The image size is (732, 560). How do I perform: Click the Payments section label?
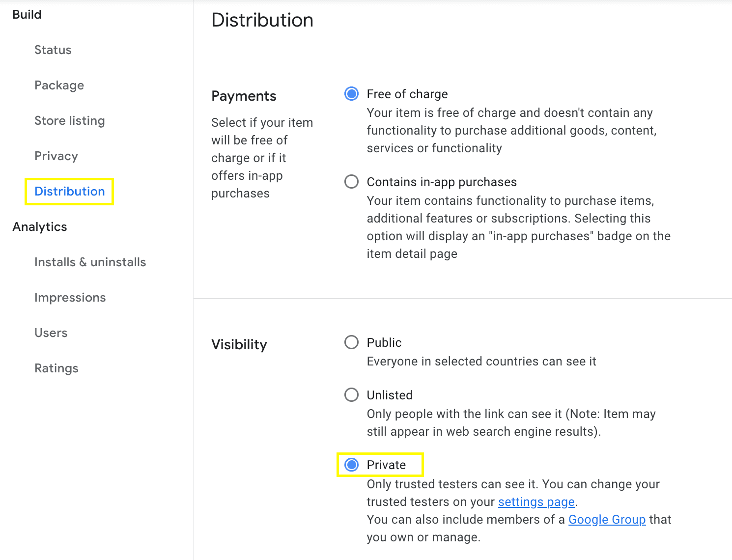click(244, 96)
